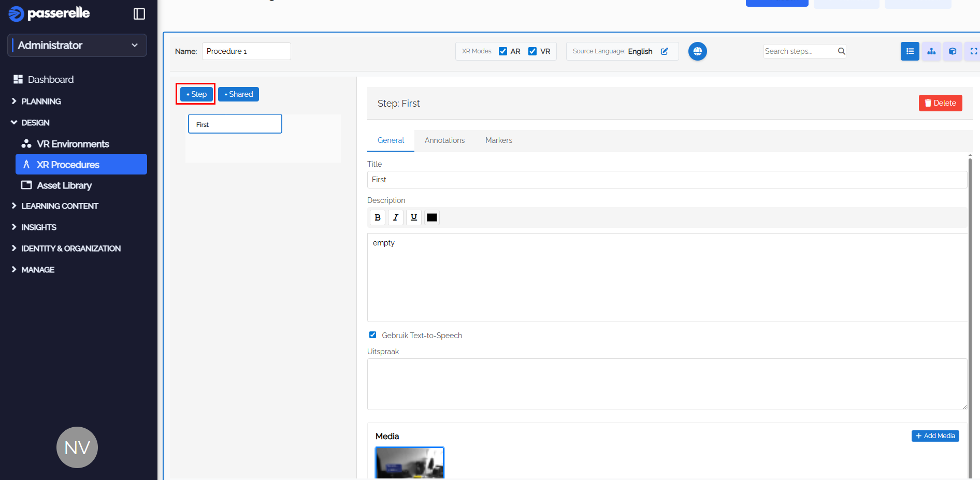The height and width of the screenshot is (480, 980).
Task: Open the black text color swatch
Action: (432, 217)
